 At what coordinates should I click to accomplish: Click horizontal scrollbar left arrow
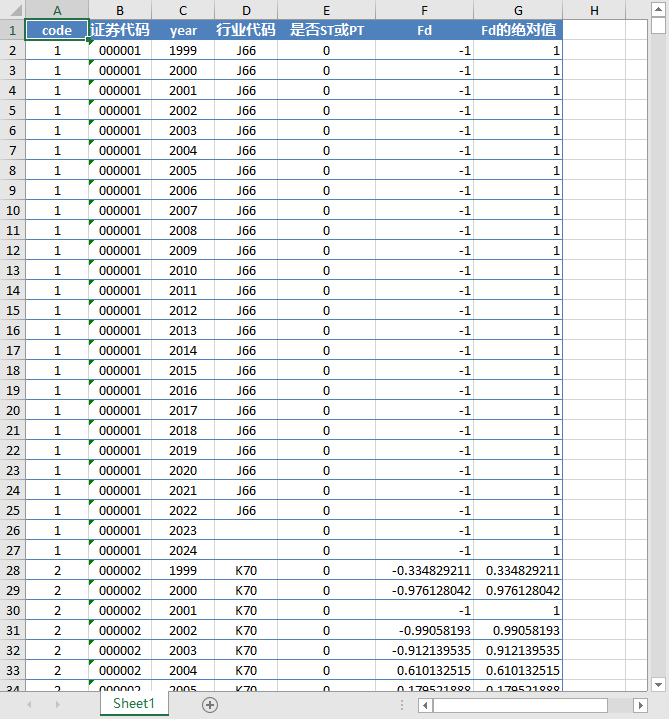click(x=425, y=705)
